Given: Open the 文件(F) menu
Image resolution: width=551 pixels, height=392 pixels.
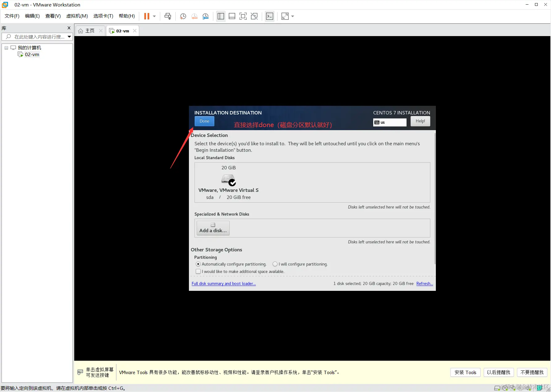Looking at the screenshot, I should 12,16.
